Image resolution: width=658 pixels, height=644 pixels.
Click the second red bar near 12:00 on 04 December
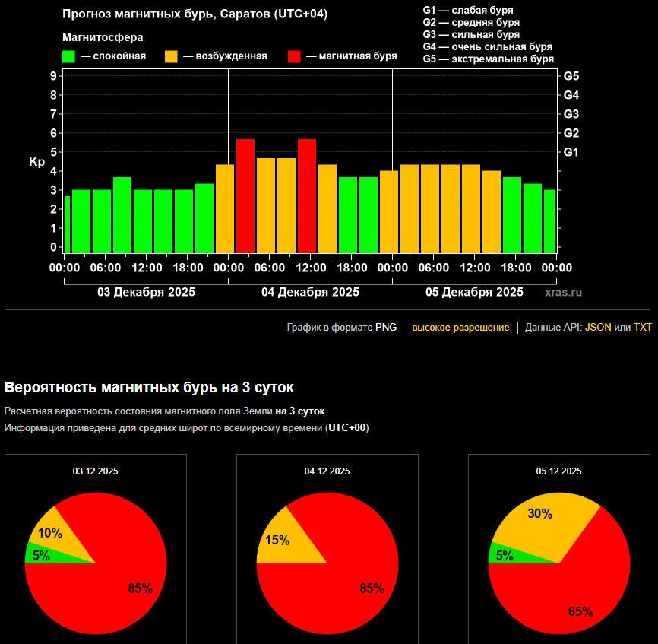coord(306,196)
